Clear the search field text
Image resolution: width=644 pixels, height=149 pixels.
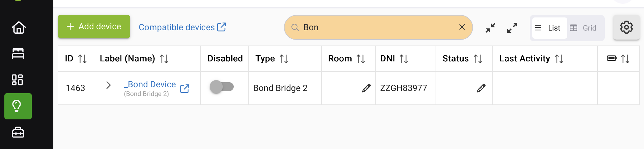(462, 27)
